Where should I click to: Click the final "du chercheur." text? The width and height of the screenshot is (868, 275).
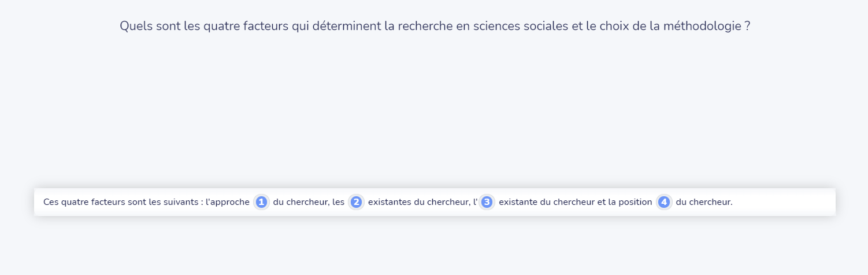tap(704, 202)
